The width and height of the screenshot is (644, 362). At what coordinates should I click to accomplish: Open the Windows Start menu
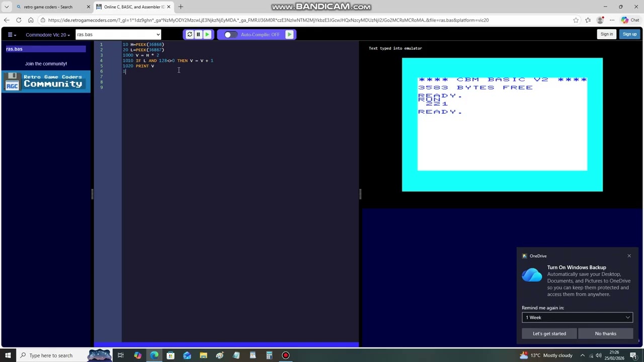point(8,355)
